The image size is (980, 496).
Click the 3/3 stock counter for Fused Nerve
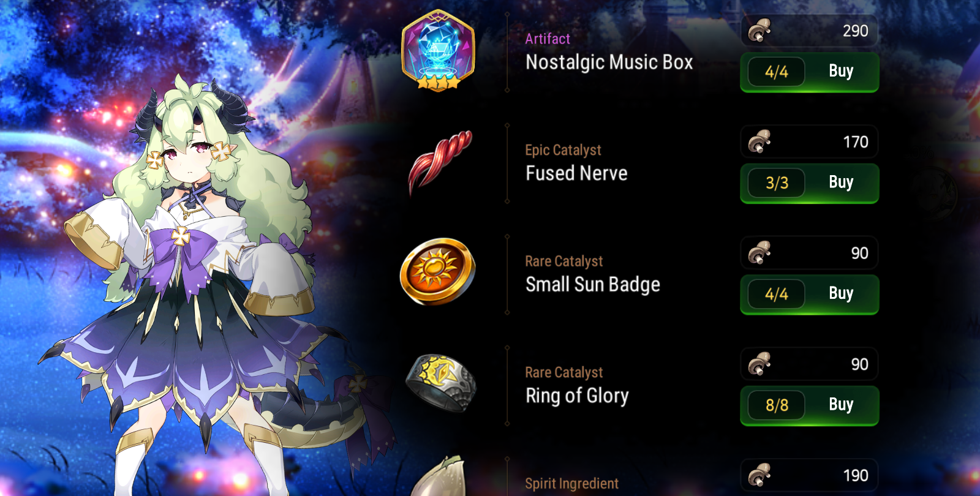[777, 183]
